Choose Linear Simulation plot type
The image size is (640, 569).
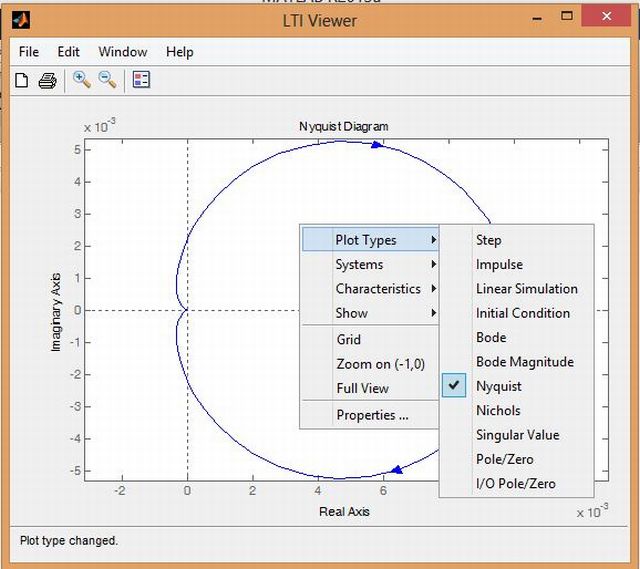point(516,289)
